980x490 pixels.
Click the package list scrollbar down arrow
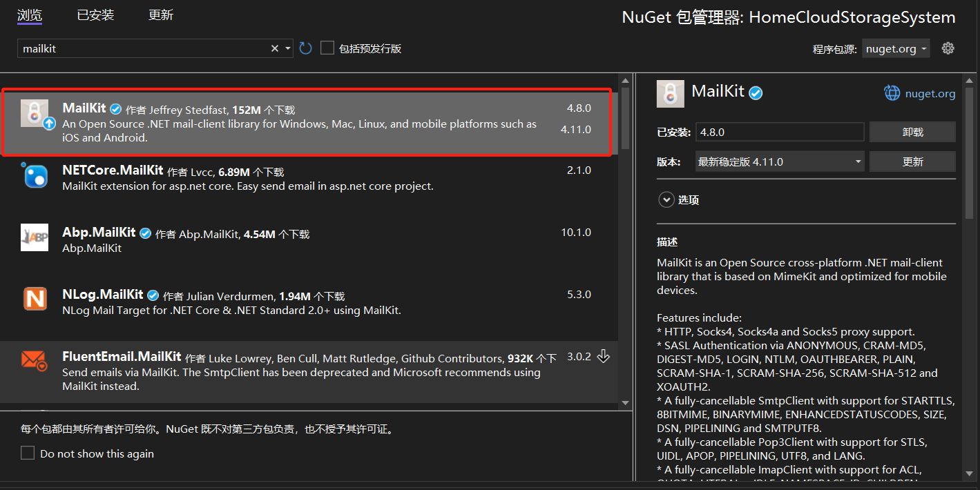(625, 402)
